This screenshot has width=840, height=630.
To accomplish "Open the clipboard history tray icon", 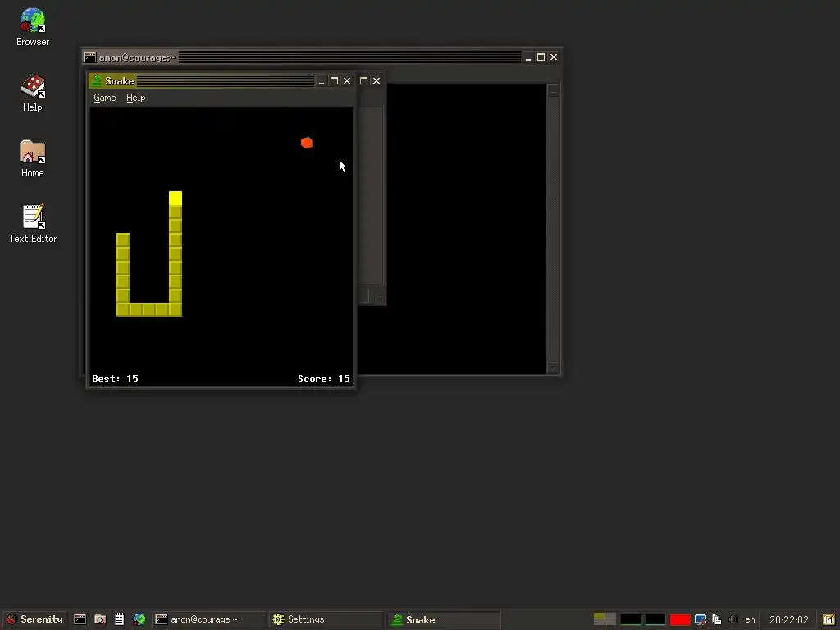I will coord(717,619).
